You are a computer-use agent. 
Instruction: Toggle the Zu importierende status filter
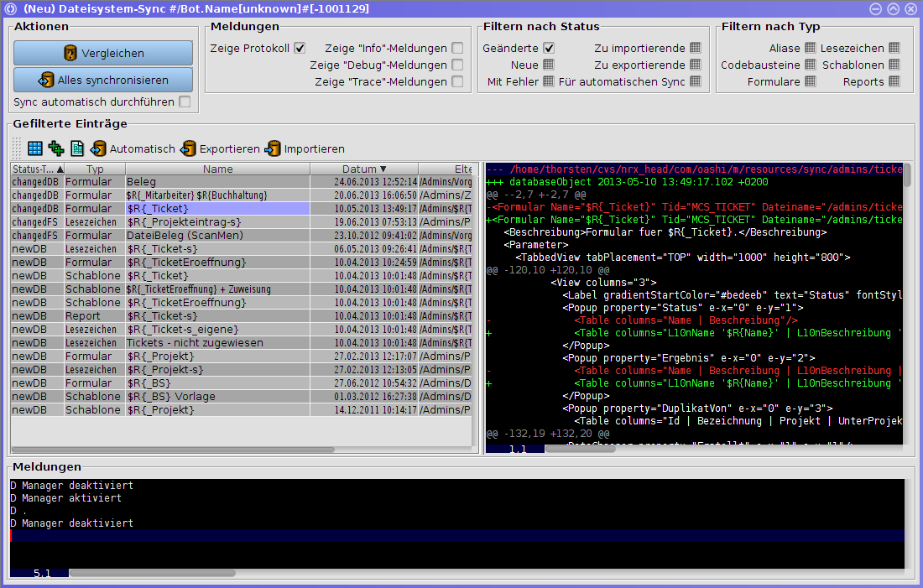(696, 48)
